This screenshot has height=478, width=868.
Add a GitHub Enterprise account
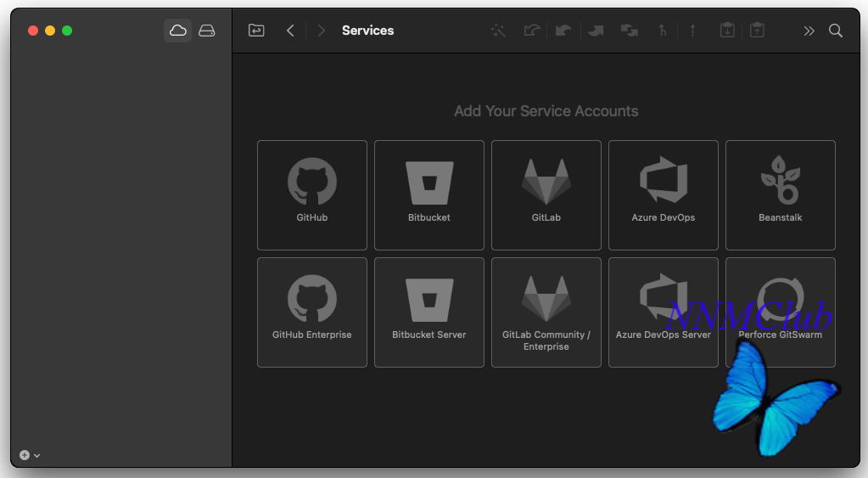coord(312,312)
